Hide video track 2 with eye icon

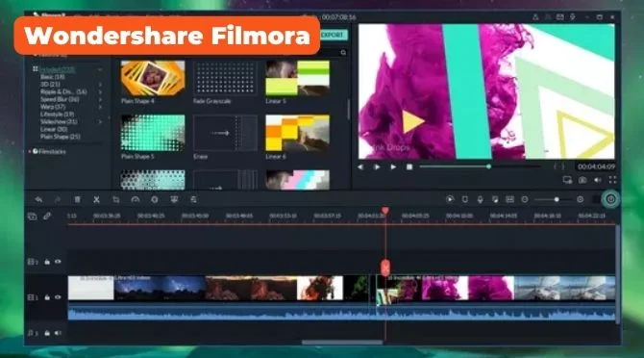pos(58,262)
